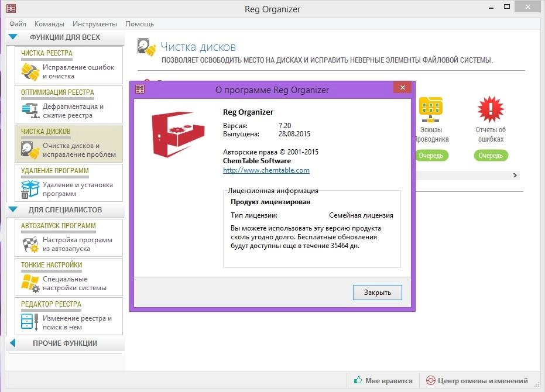Click Исправление ошибок и очистка text
The width and height of the screenshot is (545, 392).
pos(78,71)
